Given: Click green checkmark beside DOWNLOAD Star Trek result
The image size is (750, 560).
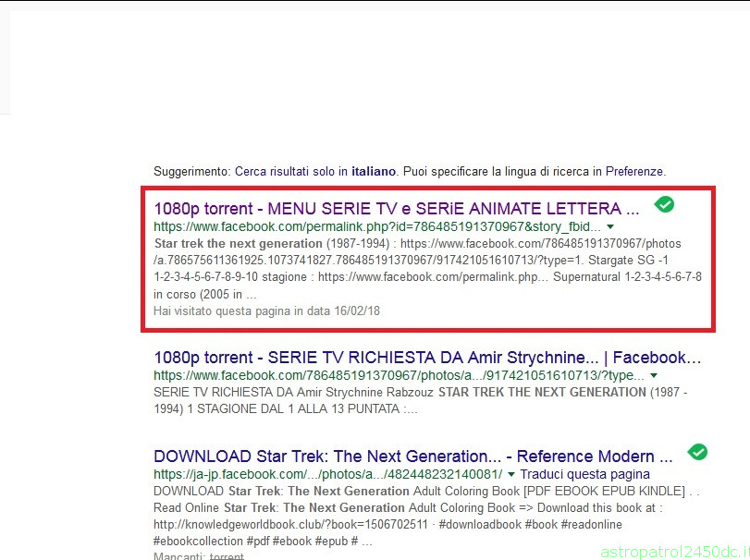Looking at the screenshot, I should (698, 452).
